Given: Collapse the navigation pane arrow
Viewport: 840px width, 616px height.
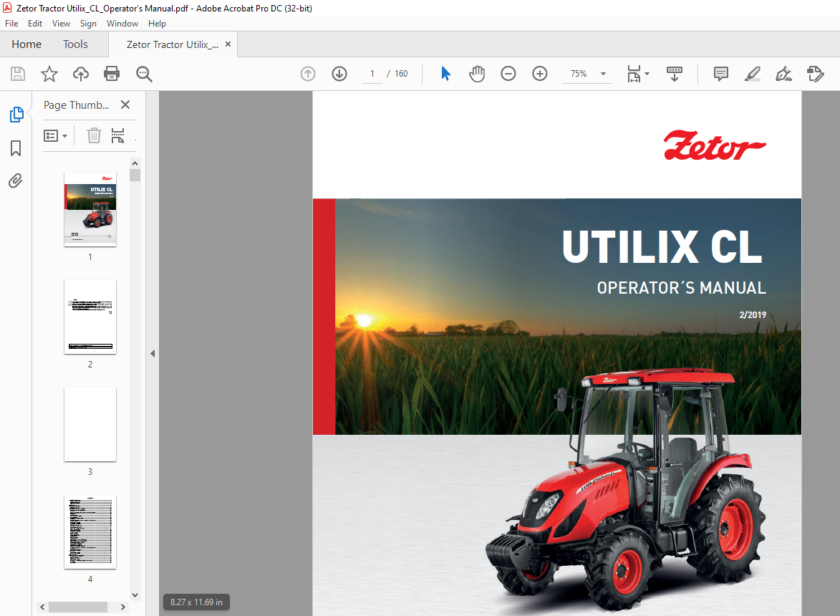Looking at the screenshot, I should [x=153, y=354].
